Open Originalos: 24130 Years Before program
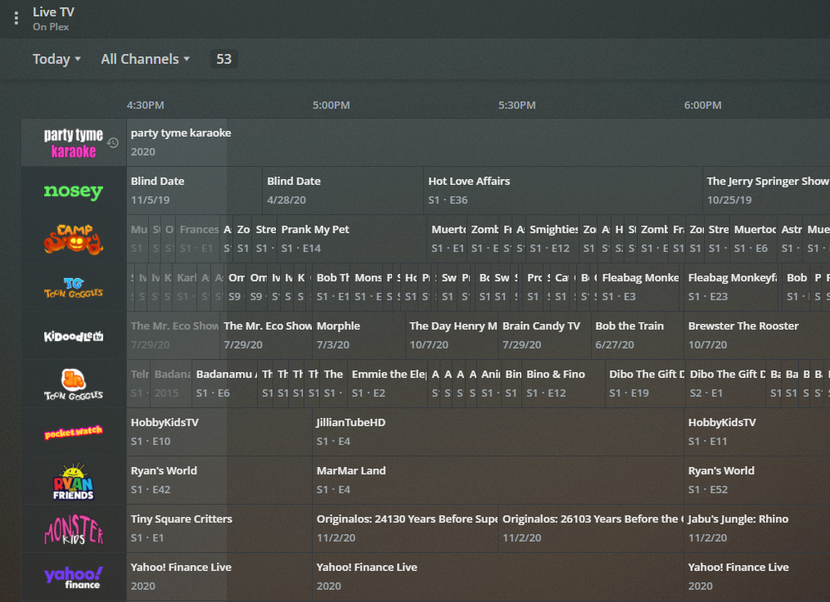This screenshot has height=602, width=830. pyautogui.click(x=405, y=528)
